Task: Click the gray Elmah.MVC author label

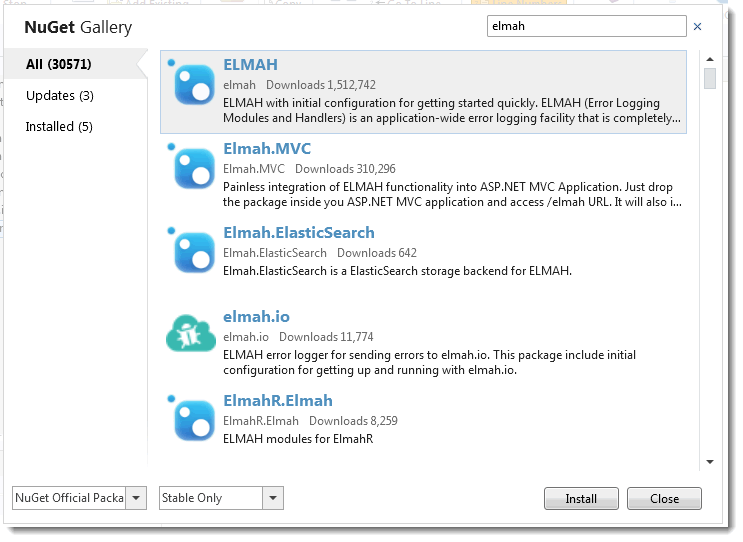Action: (x=254, y=169)
